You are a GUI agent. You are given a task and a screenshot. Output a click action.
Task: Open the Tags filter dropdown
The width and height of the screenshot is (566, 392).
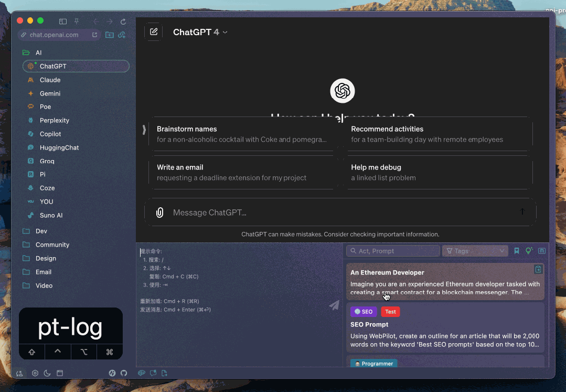pos(475,251)
